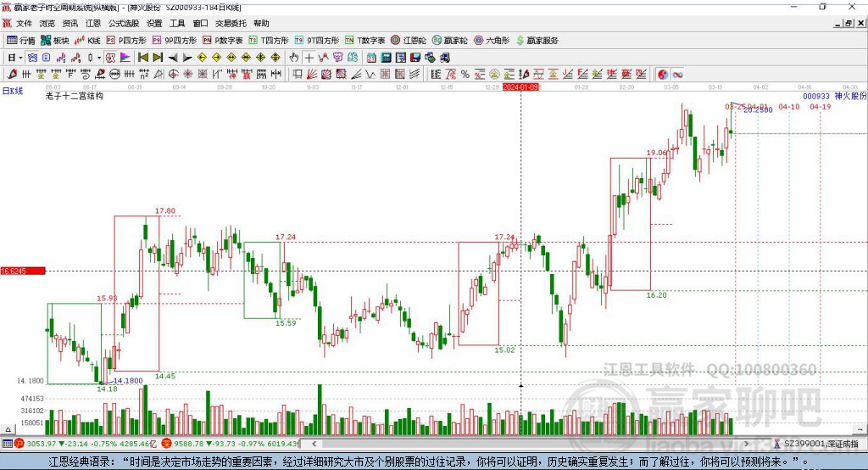868x470 pixels.
Task: Click Shenzhen index 9588.78 status entry
Action: [231, 444]
